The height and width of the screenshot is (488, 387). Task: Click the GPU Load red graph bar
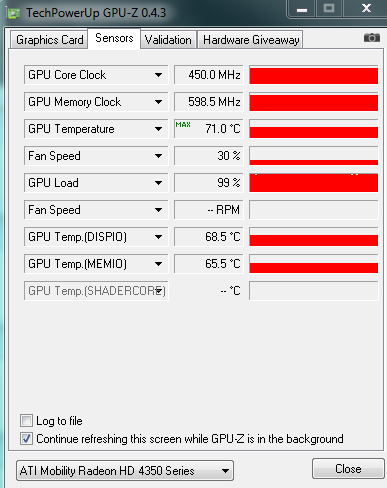click(314, 183)
